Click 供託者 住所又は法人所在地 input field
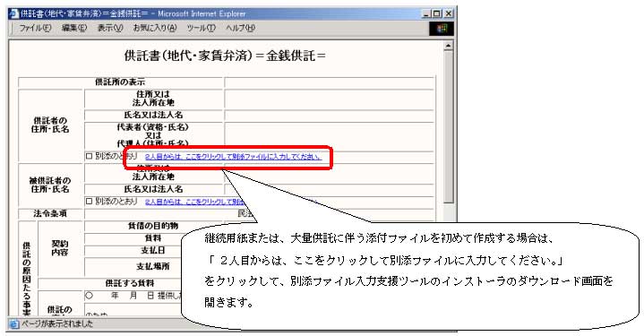Image resolution: width=644 pixels, height=336 pixels. (329, 99)
